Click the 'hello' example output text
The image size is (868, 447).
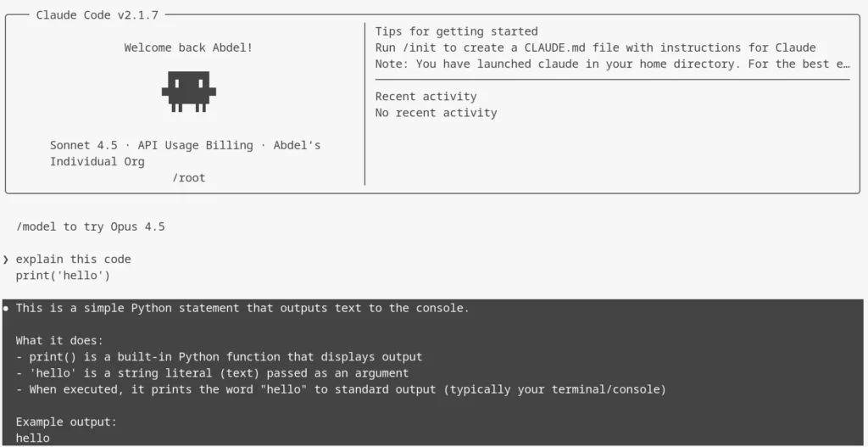33,438
